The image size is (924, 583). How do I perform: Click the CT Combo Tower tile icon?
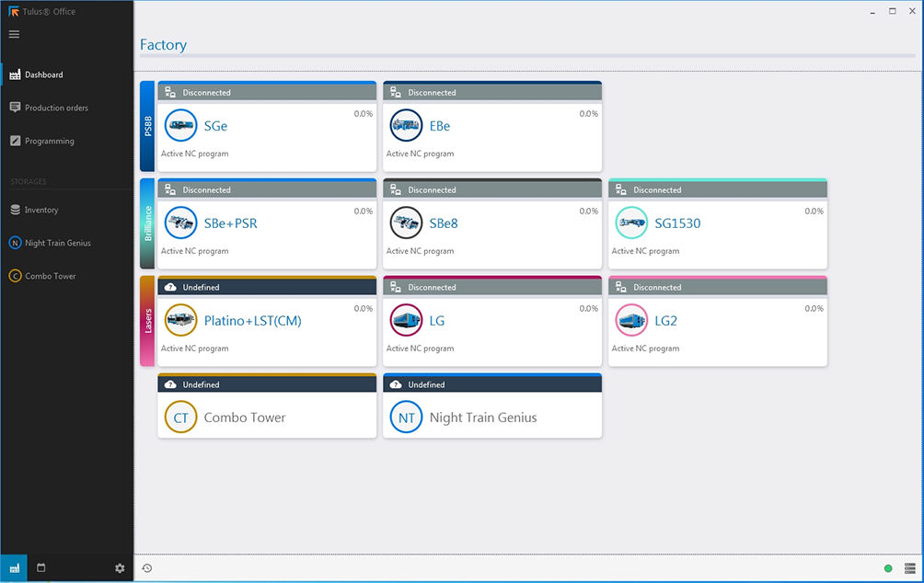pos(180,417)
